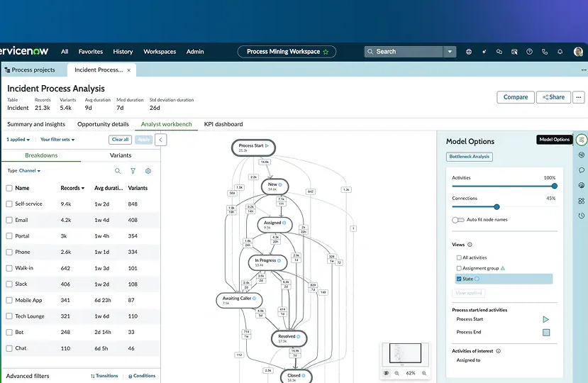
Task: Switch to Opportunity details tab
Action: tap(103, 124)
